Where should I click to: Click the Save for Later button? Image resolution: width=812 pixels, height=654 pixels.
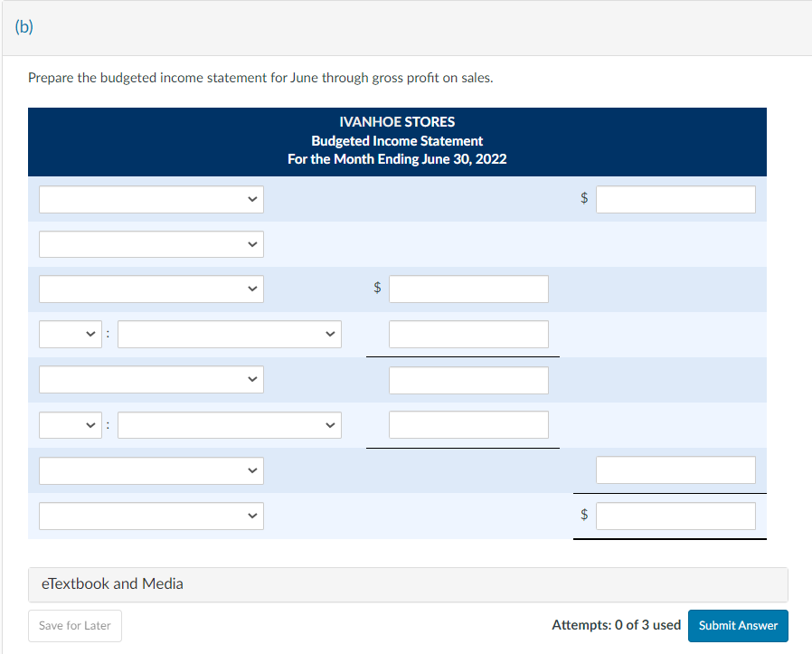click(x=75, y=626)
